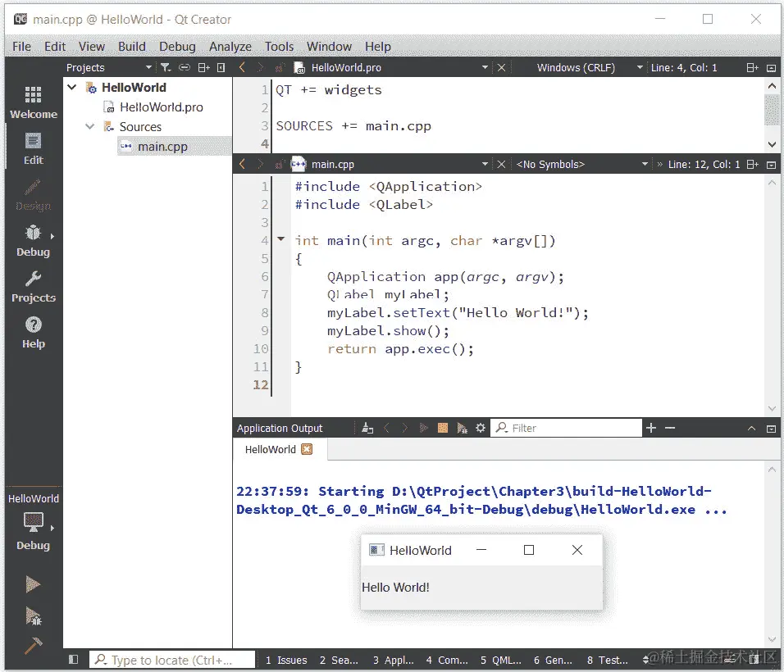
Task: Collapse the Sources folder
Action: (90, 126)
